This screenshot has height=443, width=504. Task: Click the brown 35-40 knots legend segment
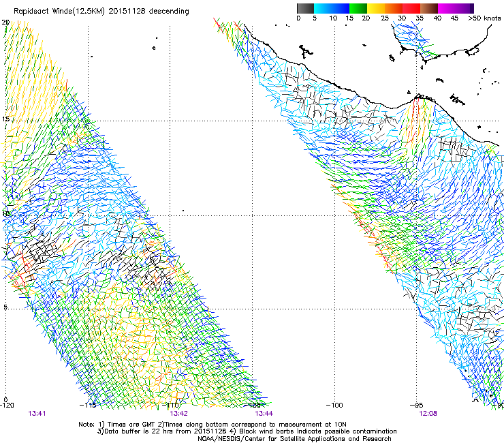[429, 8]
